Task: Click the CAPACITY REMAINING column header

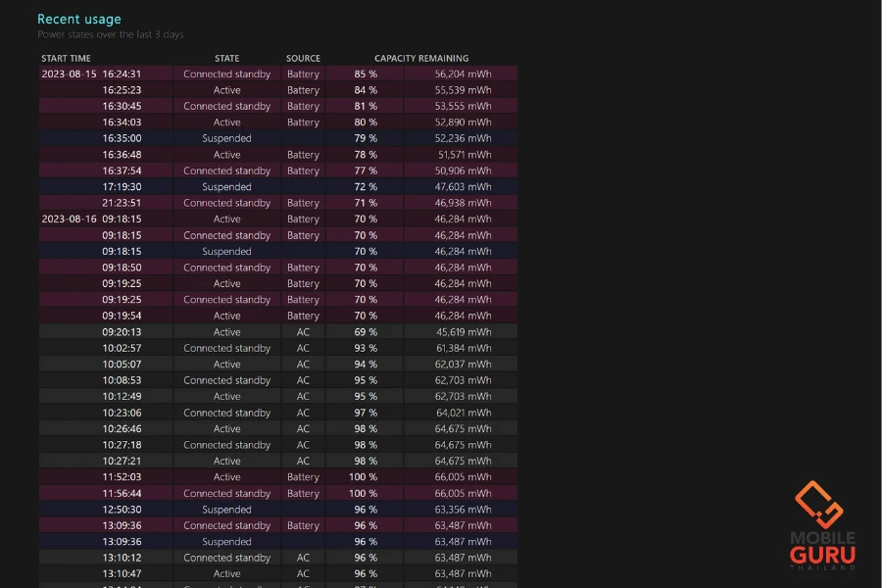Action: pos(421,59)
